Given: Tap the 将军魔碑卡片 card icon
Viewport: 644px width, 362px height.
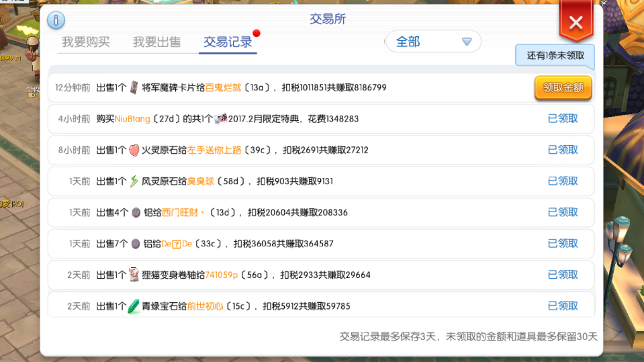Looking at the screenshot, I should click(134, 87).
